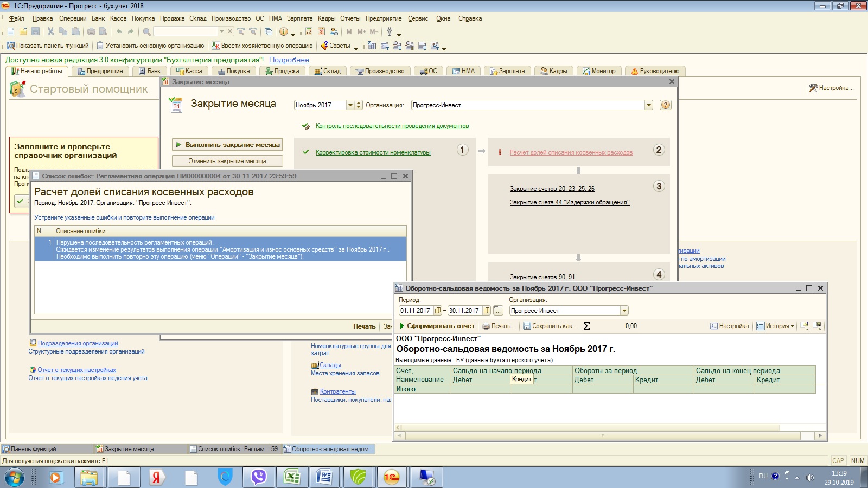Click the help question mark in Закрытие месяца
868x488 pixels.
pyautogui.click(x=665, y=105)
